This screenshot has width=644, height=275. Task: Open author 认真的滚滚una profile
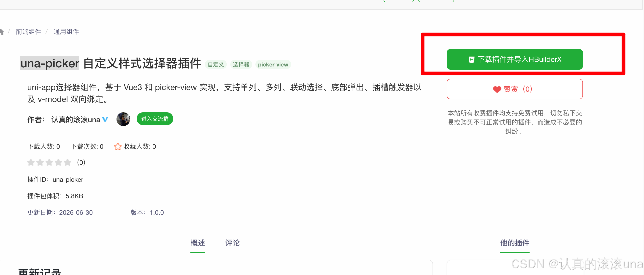pos(76,120)
